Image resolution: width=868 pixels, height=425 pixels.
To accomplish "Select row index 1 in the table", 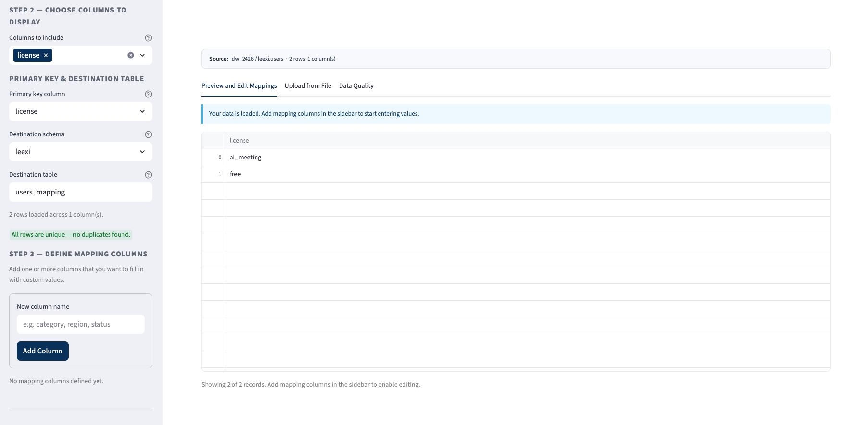I will click(214, 174).
